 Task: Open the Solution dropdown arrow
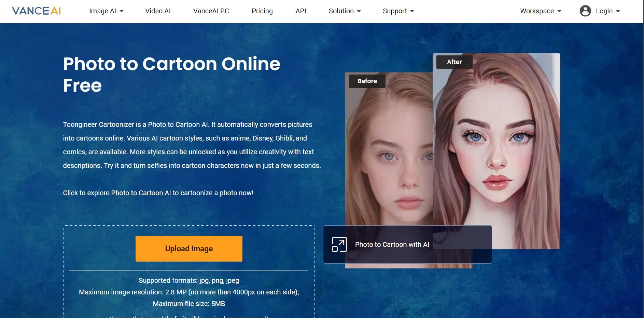click(x=359, y=11)
